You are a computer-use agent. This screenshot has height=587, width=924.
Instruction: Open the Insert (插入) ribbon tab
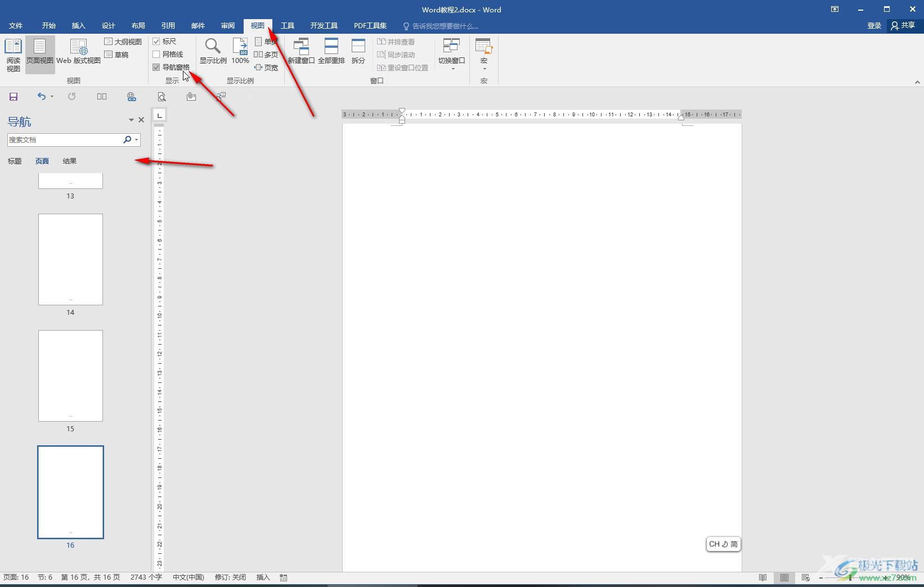79,26
